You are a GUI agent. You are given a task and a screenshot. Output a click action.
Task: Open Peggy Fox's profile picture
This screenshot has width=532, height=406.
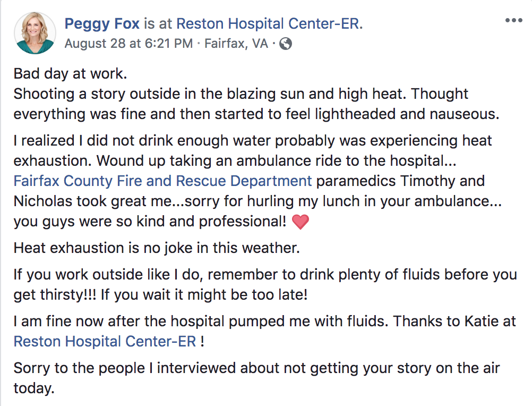tap(35, 33)
